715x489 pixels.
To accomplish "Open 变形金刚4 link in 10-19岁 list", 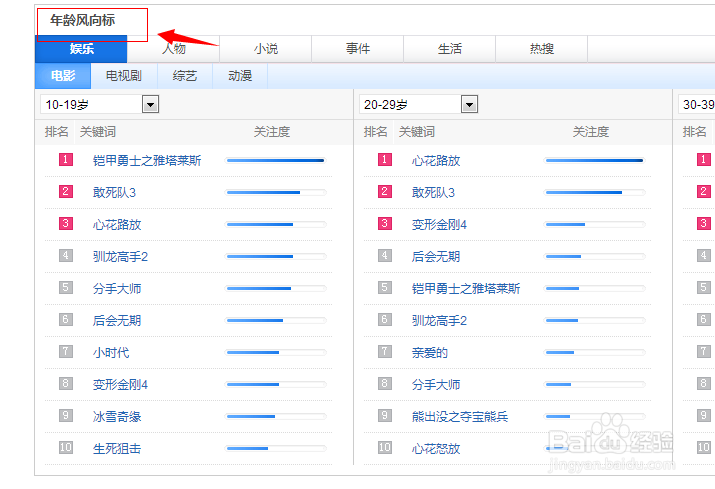I will click(x=120, y=385).
